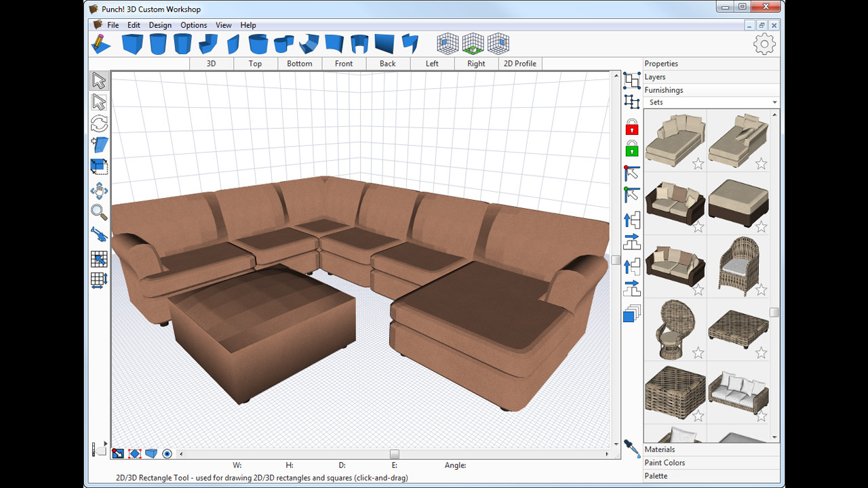Activate the Pan hand tool
The height and width of the screenshot is (488, 868).
(98, 190)
